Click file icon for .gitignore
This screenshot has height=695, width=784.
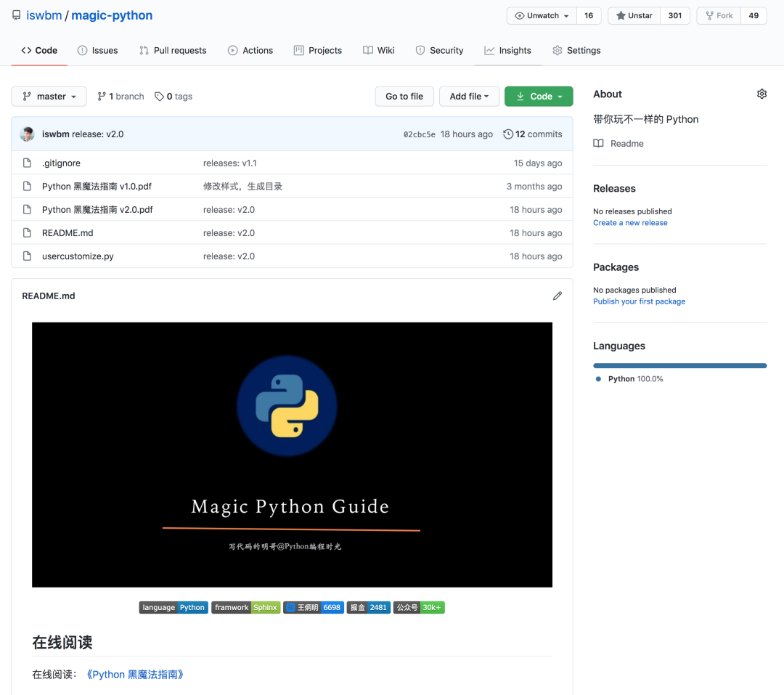click(27, 163)
